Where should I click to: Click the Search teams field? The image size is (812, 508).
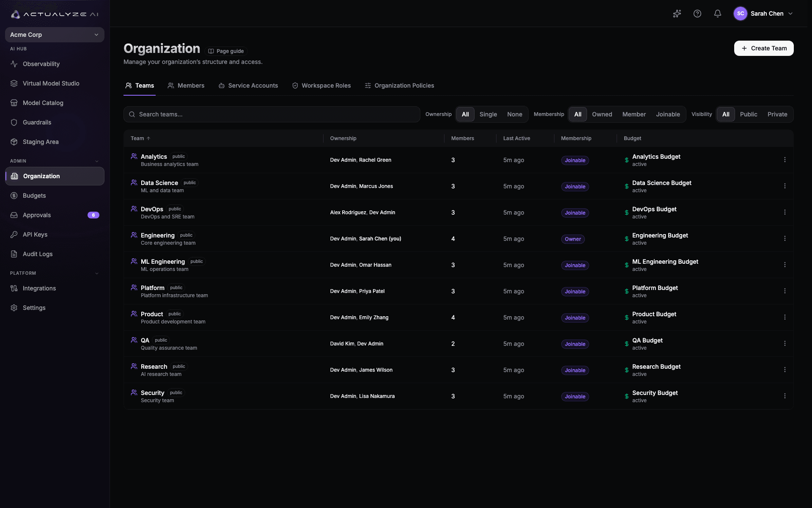coord(272,114)
